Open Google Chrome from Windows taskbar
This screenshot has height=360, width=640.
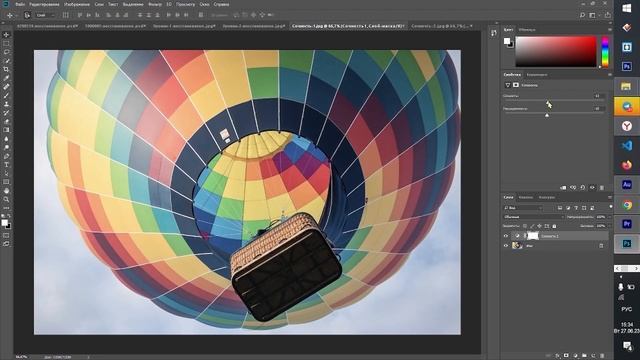tap(627, 204)
